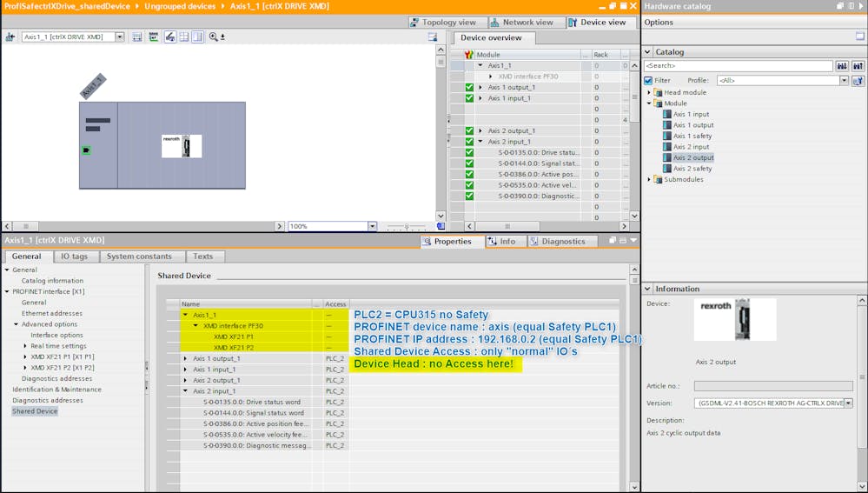Viewport: 868px width, 493px height.
Task: Toggle checkbox for Axis 2 output_1 row
Action: (x=469, y=130)
